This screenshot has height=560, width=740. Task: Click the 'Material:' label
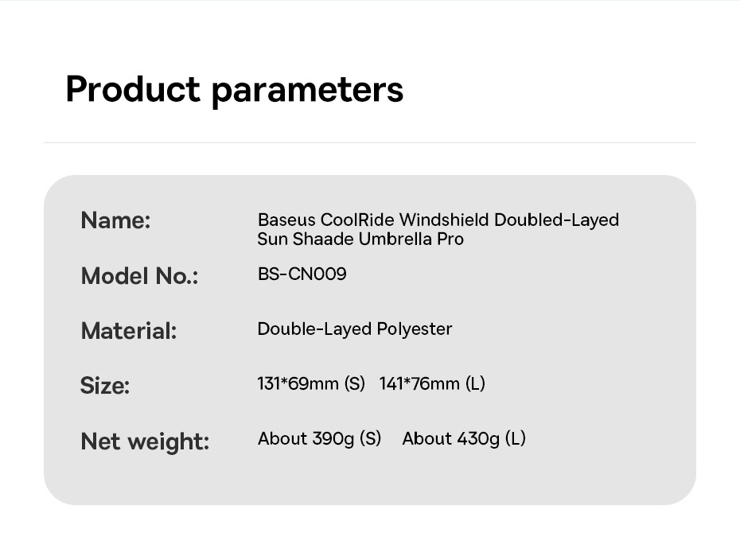(128, 331)
